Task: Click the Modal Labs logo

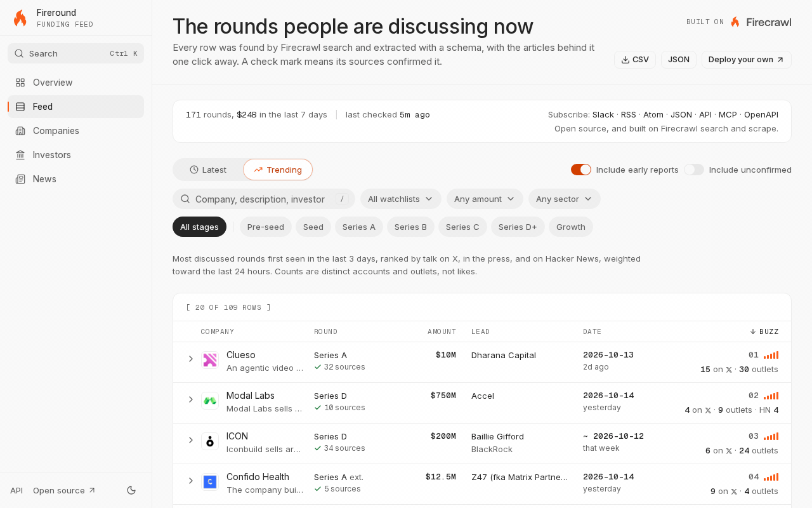Action: coord(210,401)
